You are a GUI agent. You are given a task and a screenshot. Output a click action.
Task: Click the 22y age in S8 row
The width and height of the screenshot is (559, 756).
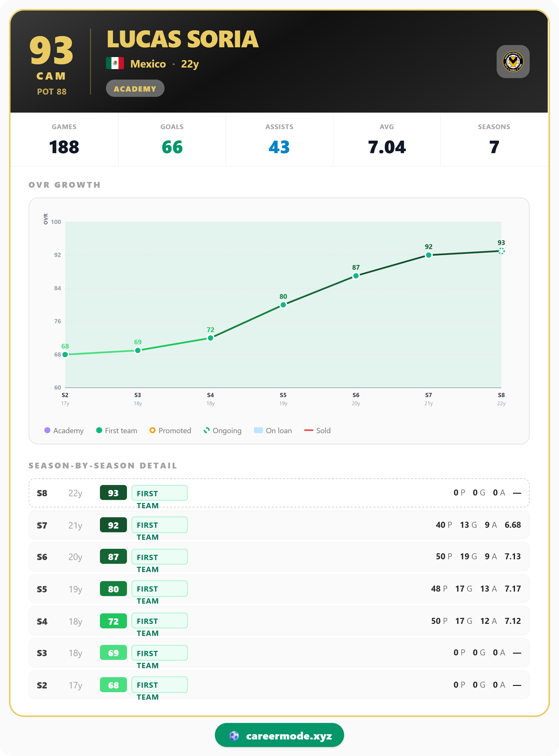(75, 493)
